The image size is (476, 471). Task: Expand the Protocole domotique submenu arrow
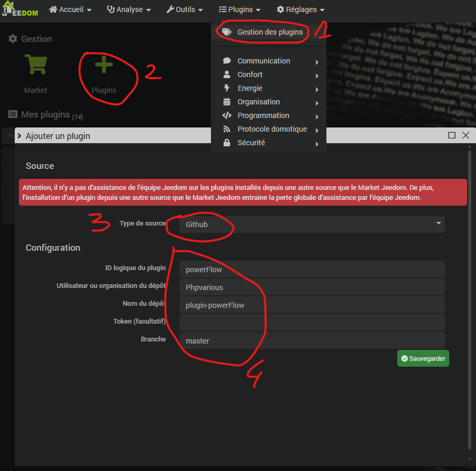pyautogui.click(x=317, y=131)
